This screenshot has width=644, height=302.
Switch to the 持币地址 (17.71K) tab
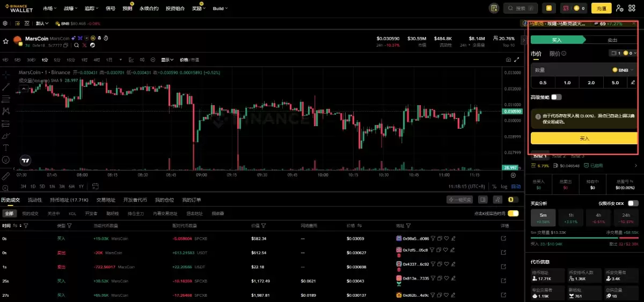69,200
